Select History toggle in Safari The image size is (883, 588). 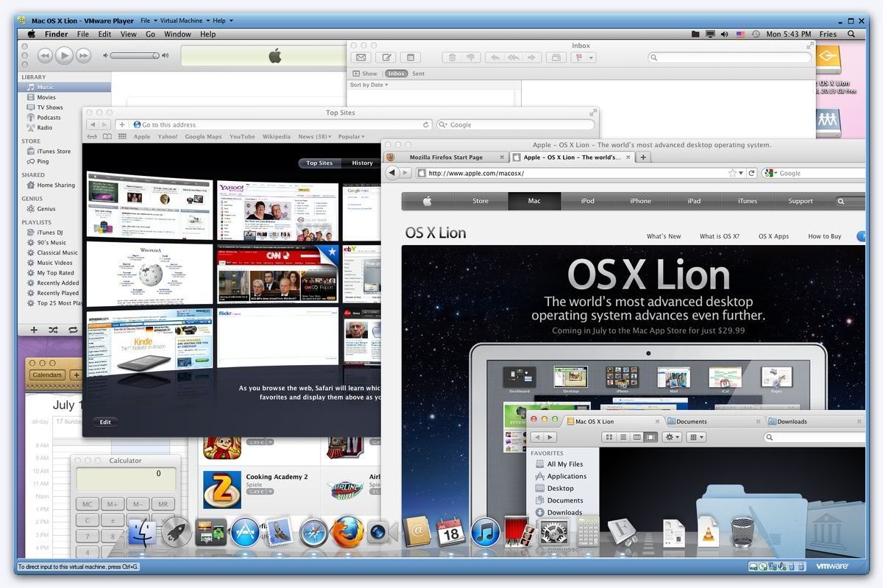point(362,163)
